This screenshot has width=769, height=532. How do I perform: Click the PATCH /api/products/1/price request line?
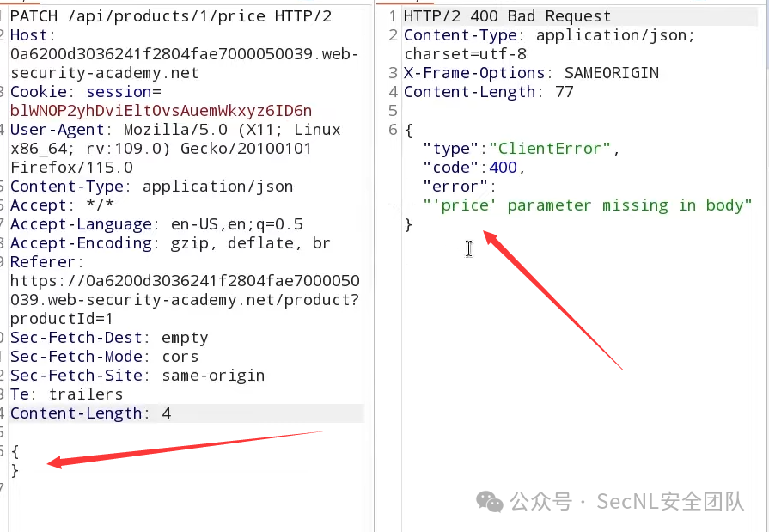(x=171, y=16)
